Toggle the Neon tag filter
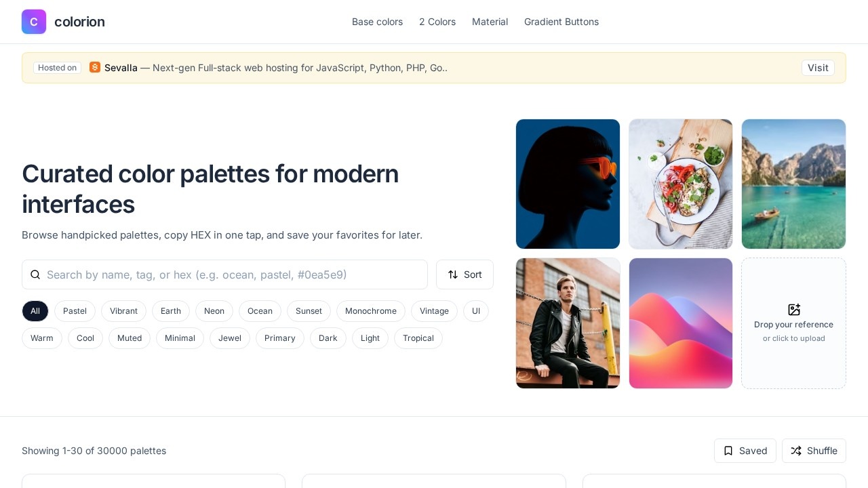Viewport: 868px width, 488px height. 214,311
